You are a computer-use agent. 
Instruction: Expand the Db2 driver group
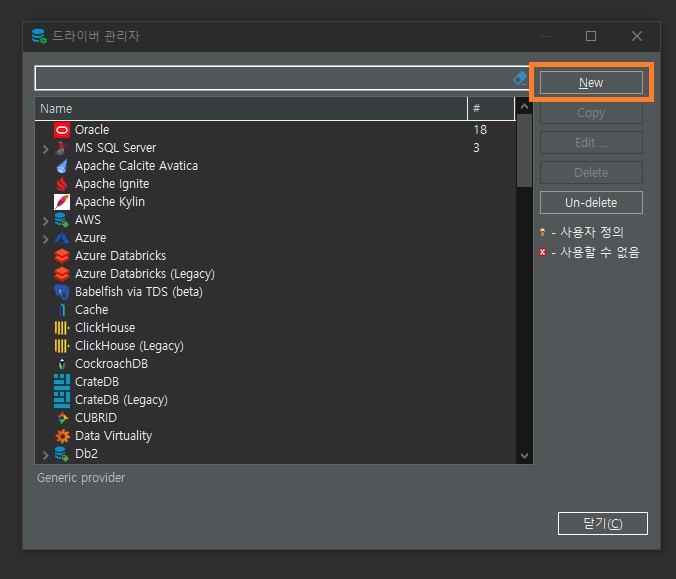[46, 455]
